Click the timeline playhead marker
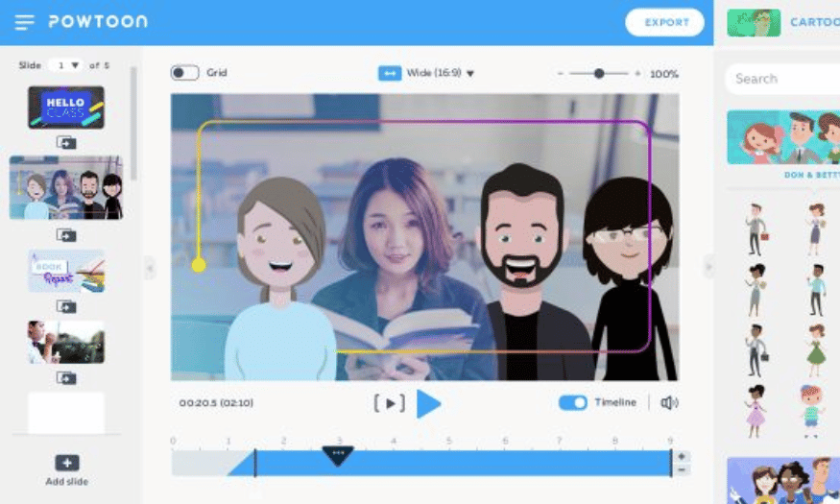The image size is (840, 504). [x=338, y=455]
